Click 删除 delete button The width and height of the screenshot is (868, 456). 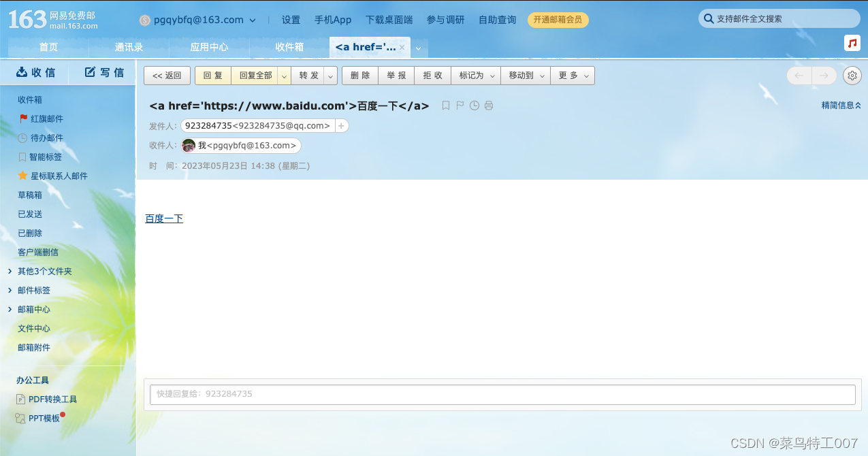tap(360, 76)
